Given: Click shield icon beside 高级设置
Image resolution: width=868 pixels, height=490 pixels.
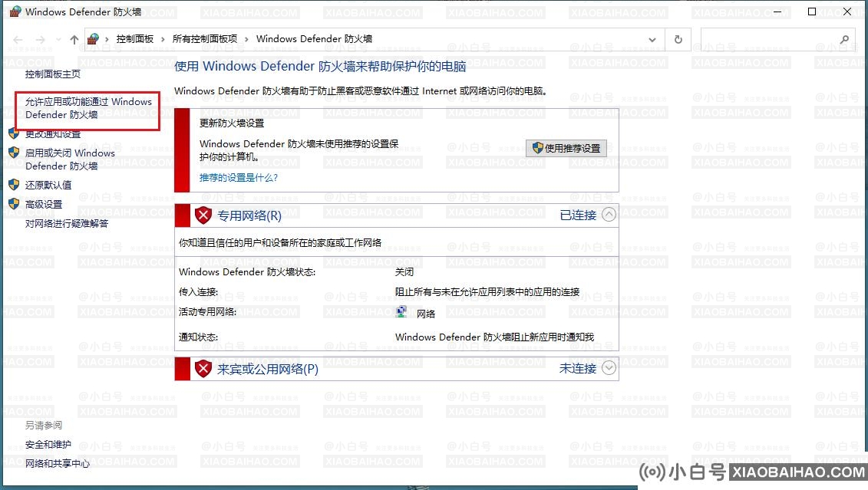Looking at the screenshot, I should tap(14, 203).
